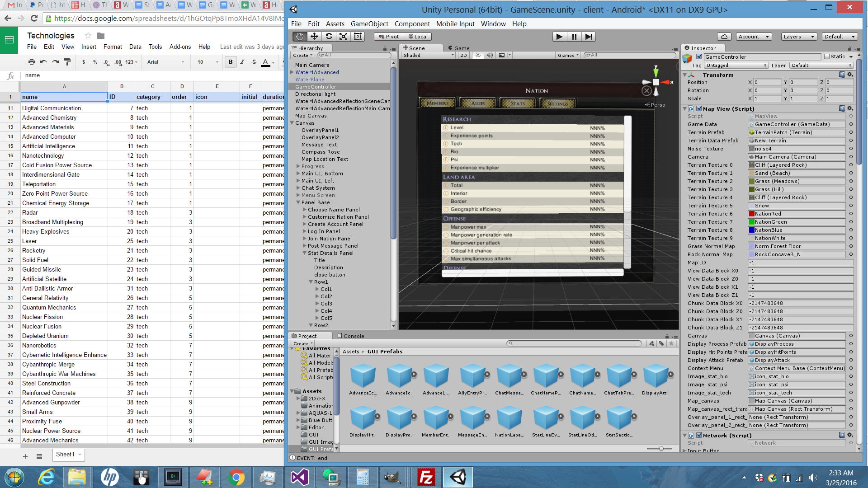Click Create button in Hierarchy panel
The height and width of the screenshot is (488, 868).
[x=302, y=55]
